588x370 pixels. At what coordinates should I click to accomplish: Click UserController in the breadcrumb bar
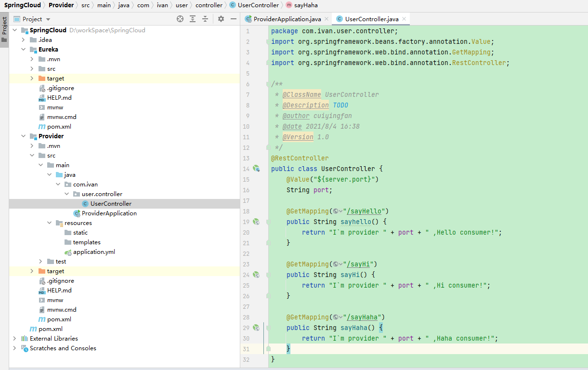tap(258, 5)
